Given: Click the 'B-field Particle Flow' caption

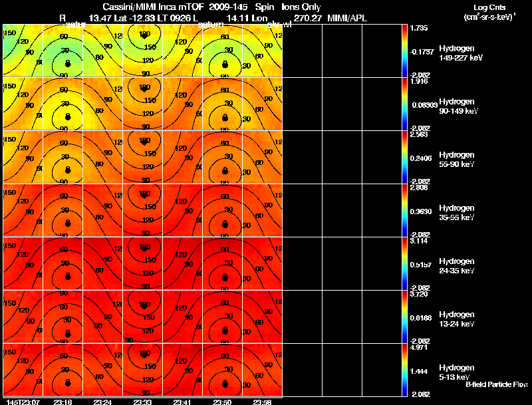Looking at the screenshot, I should click(497, 384).
